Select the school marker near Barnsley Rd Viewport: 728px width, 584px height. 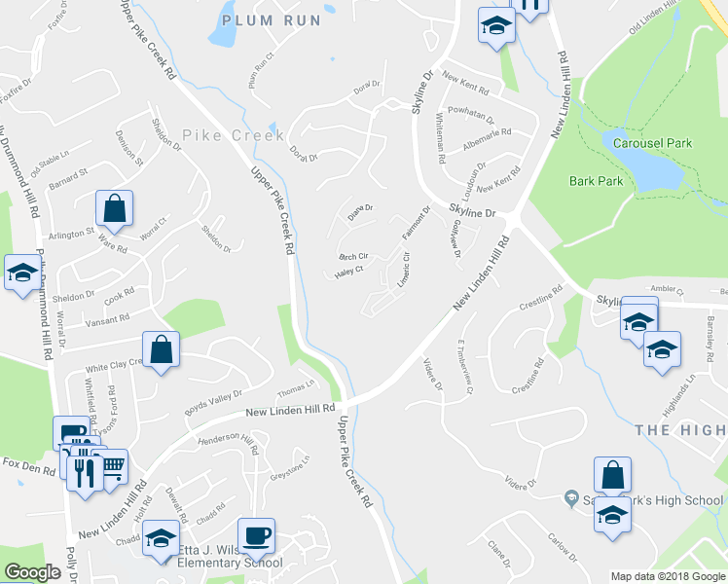tap(662, 350)
